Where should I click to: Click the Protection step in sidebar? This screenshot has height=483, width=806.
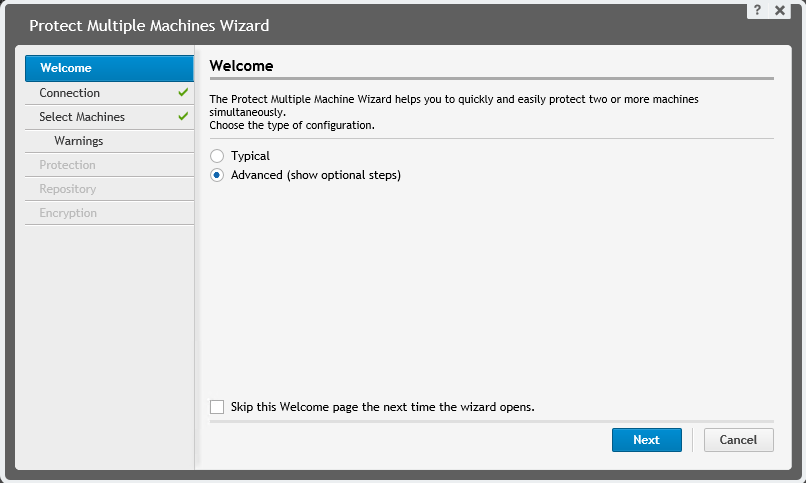click(x=67, y=165)
